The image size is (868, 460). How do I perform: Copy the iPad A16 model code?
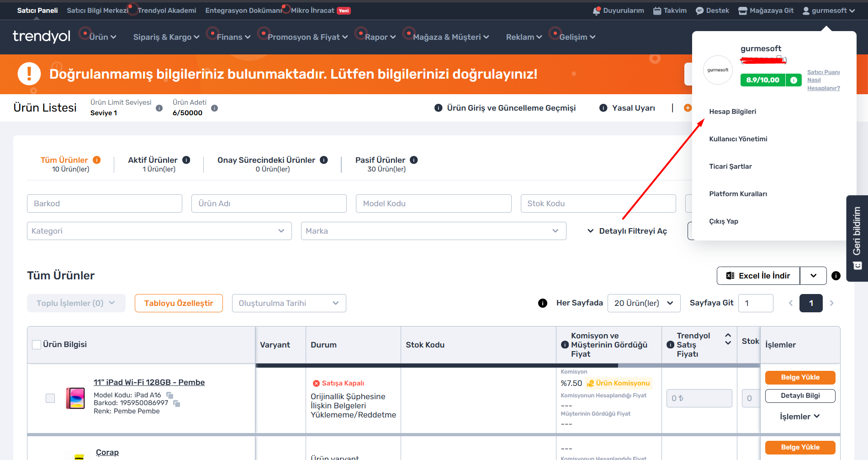point(169,395)
